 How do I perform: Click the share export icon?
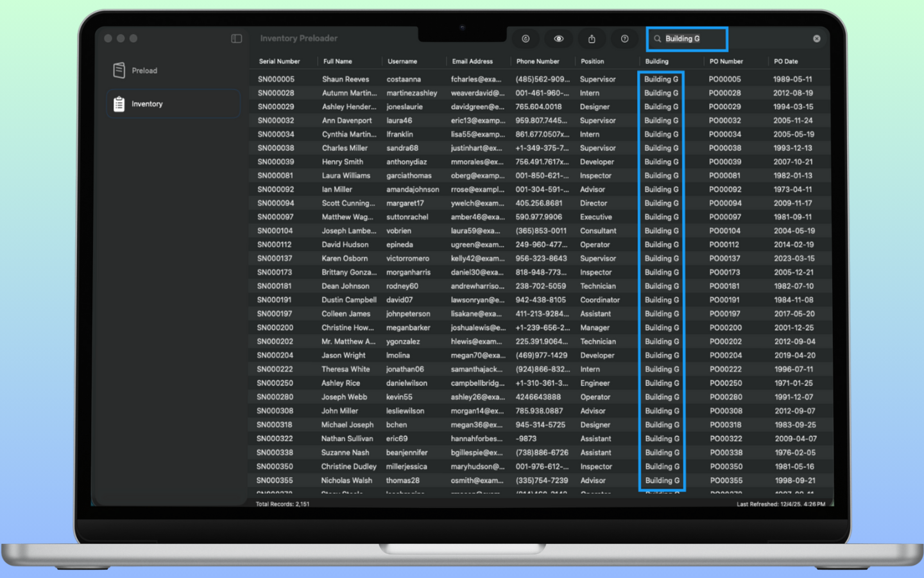point(592,39)
